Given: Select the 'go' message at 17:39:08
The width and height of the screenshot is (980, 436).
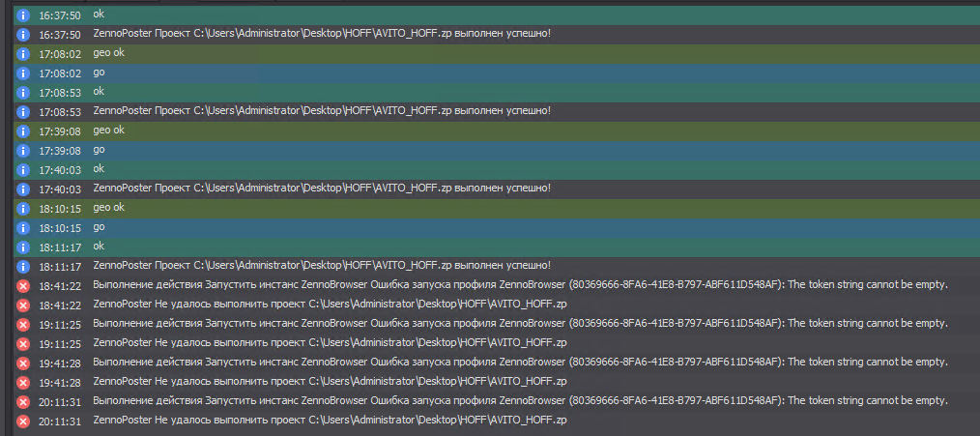Looking at the screenshot, I should [x=99, y=150].
